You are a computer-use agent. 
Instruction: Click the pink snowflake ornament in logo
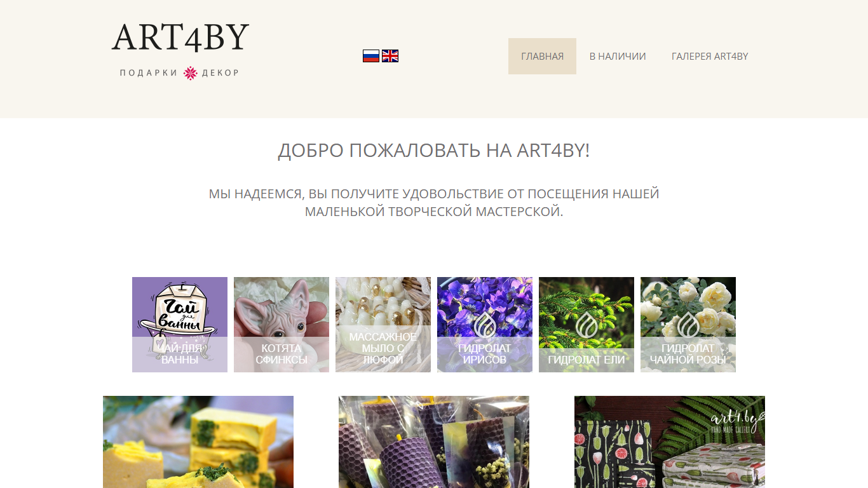191,73
